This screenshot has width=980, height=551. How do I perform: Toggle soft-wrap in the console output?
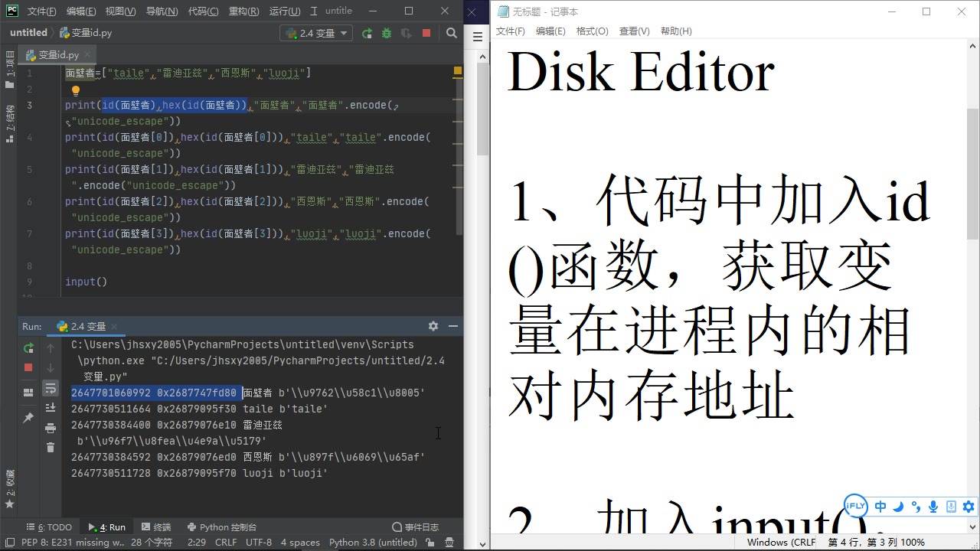coord(51,387)
